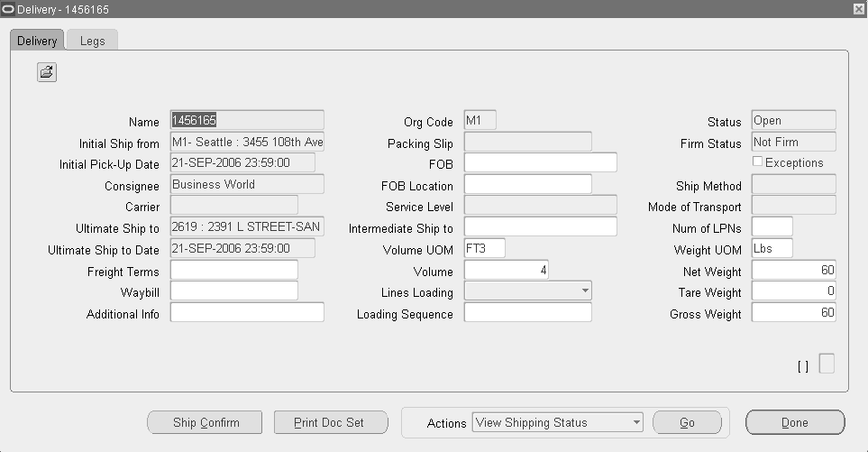Click the Loading Sequence field
Image resolution: width=868 pixels, height=452 pixels.
pos(527,312)
